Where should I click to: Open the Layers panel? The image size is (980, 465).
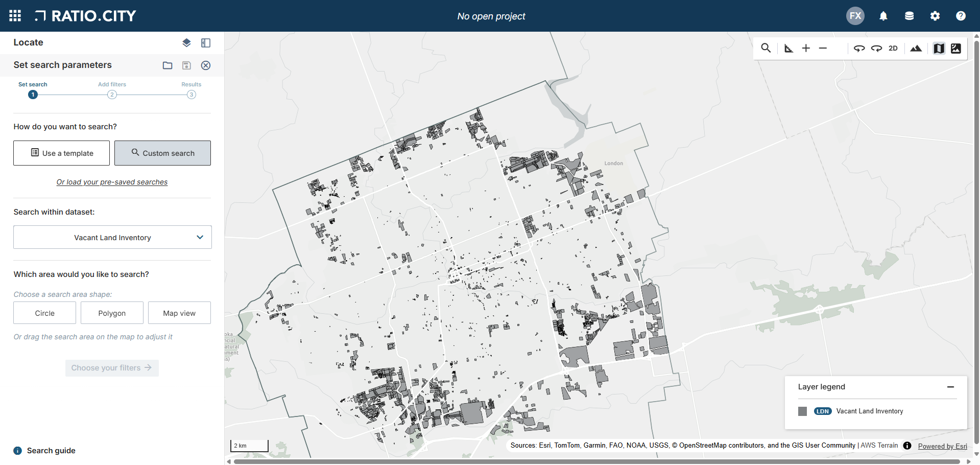[186, 42]
